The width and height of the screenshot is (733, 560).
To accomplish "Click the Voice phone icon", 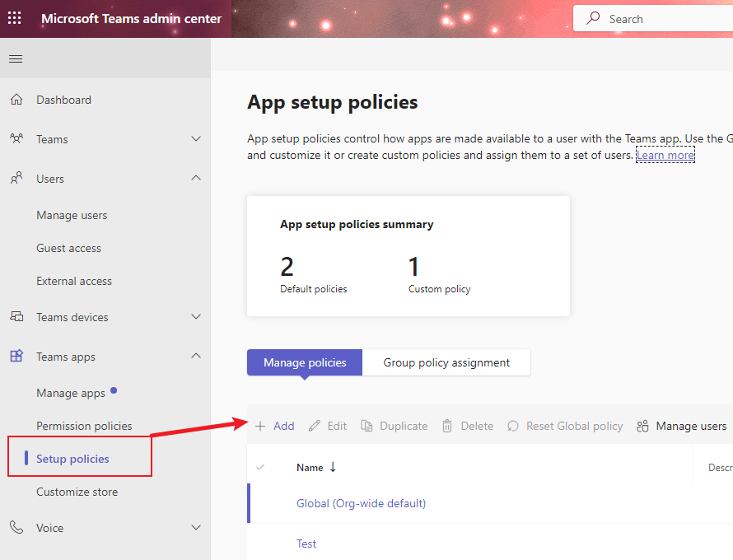I will pos(16,528).
